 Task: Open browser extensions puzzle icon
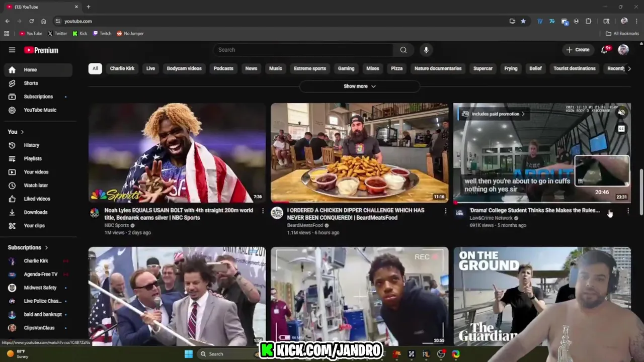pos(589,21)
